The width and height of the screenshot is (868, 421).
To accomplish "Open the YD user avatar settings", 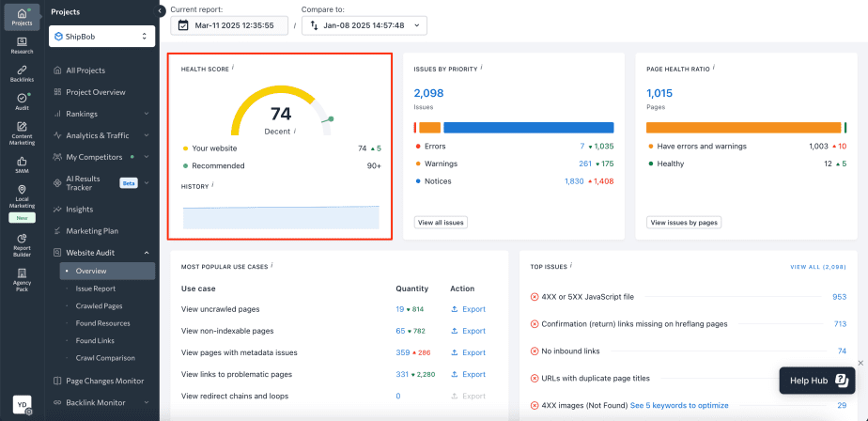I will tap(22, 405).
